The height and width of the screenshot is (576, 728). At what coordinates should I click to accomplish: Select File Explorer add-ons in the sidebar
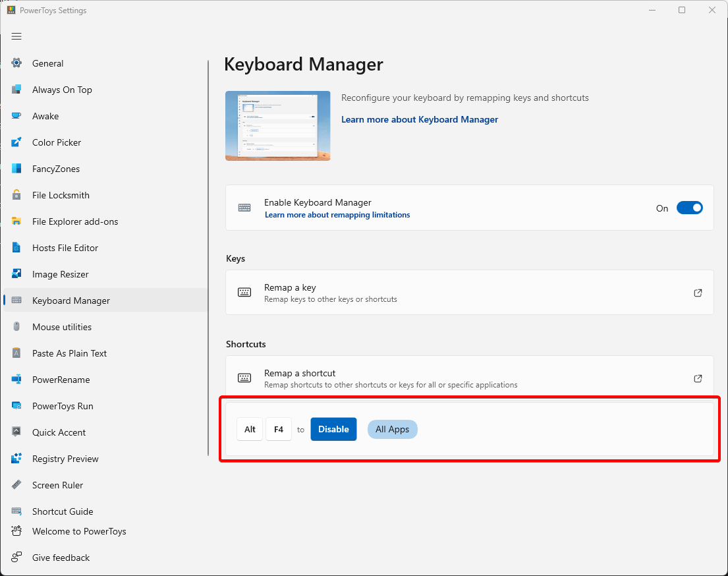pyautogui.click(x=105, y=221)
